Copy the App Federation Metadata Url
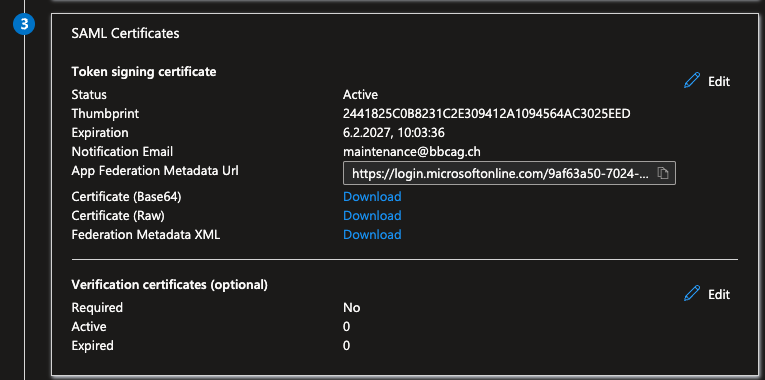765x380 pixels. click(x=663, y=173)
